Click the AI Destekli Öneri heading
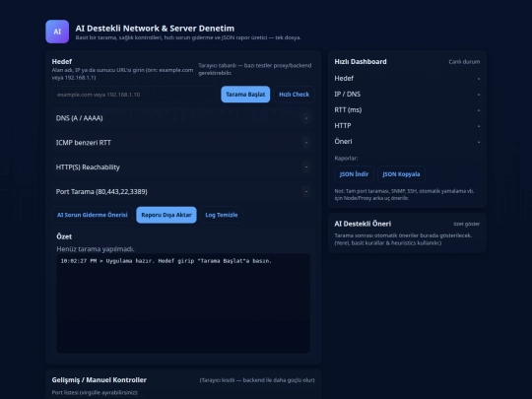 pyautogui.click(x=363, y=224)
